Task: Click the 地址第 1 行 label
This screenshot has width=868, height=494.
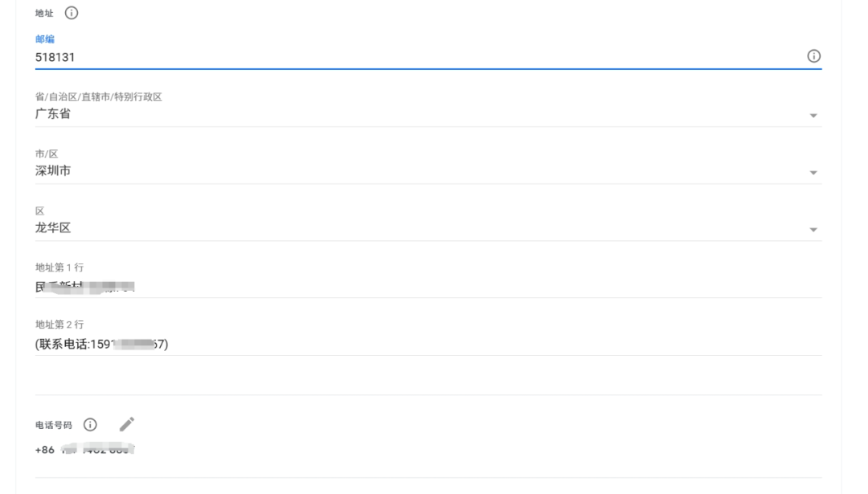Action: [x=59, y=267]
